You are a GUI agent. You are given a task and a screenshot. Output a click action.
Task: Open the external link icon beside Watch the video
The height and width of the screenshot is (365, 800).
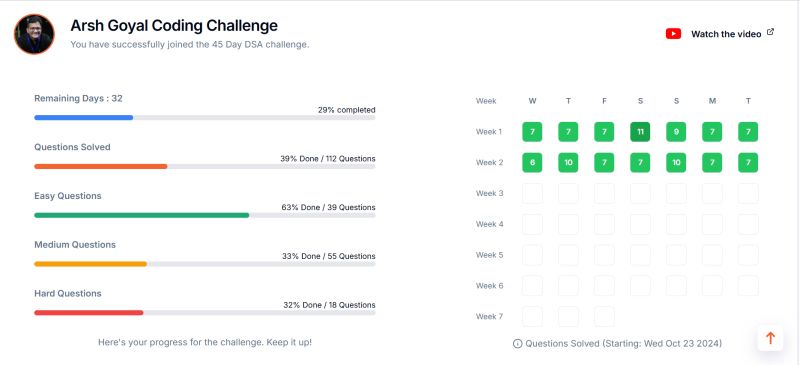point(770,32)
